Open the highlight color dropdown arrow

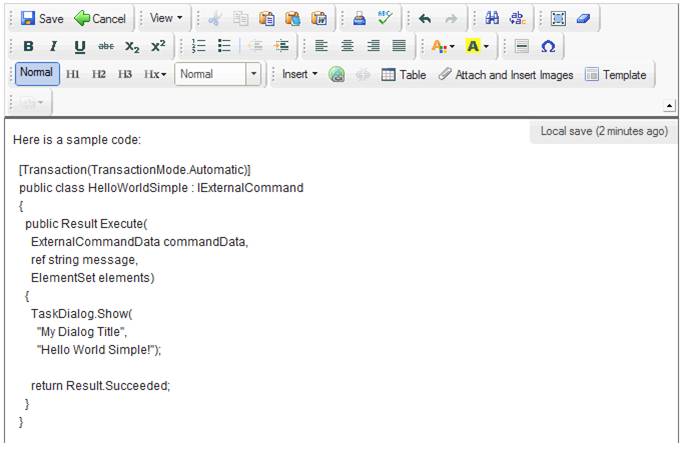point(486,46)
